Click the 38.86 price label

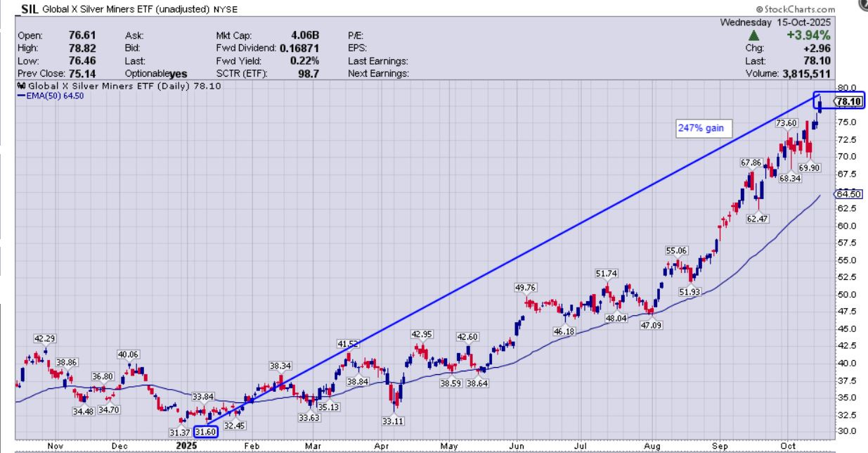[x=67, y=362]
